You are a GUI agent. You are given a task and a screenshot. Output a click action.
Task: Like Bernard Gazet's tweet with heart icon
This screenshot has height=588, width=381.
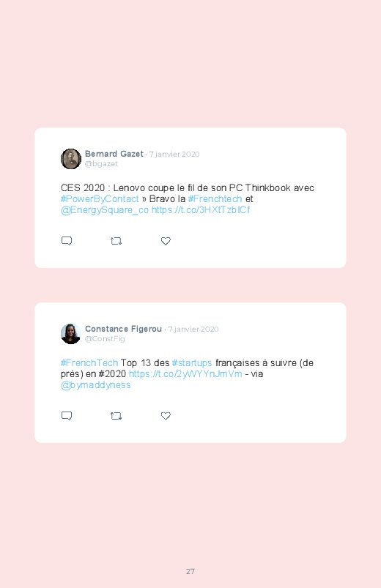[x=166, y=241]
